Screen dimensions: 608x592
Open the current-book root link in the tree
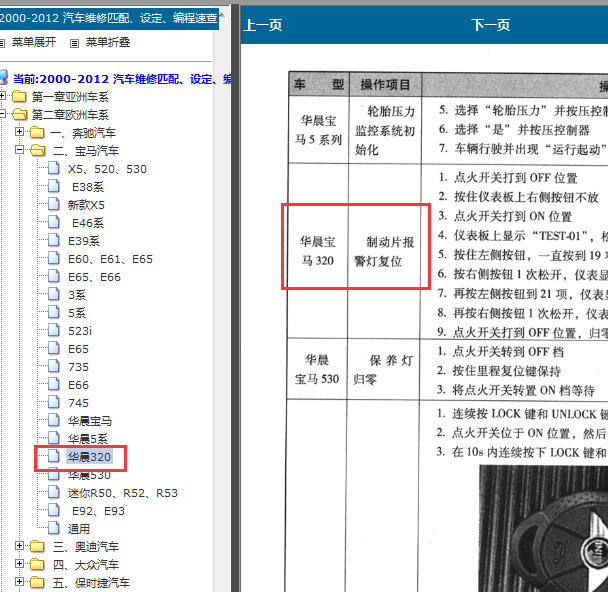[122, 79]
